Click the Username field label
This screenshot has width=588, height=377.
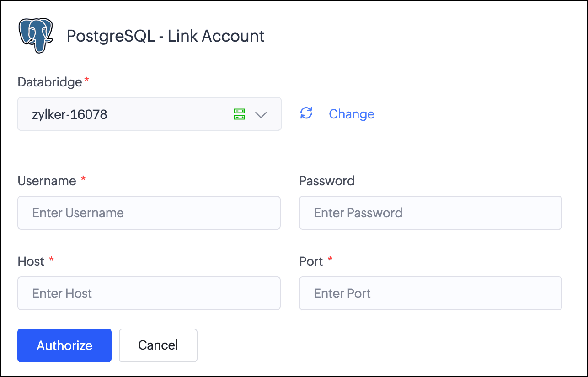[x=47, y=181]
